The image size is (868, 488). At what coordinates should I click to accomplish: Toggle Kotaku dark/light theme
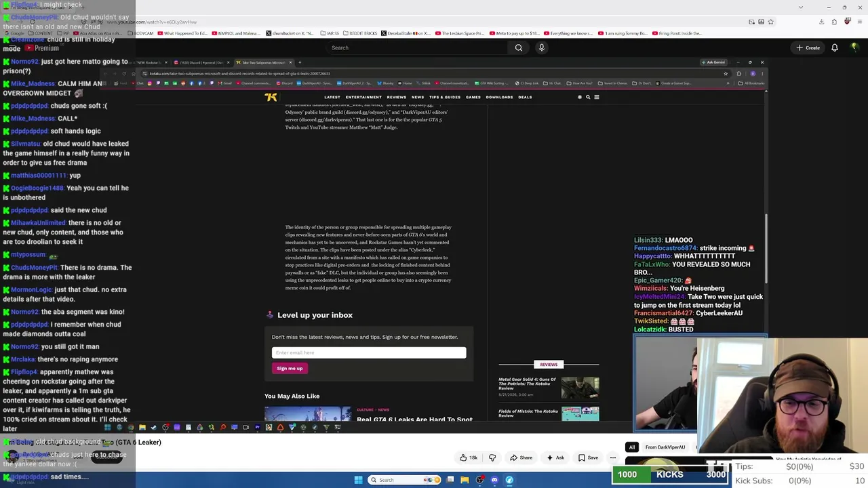coord(580,97)
